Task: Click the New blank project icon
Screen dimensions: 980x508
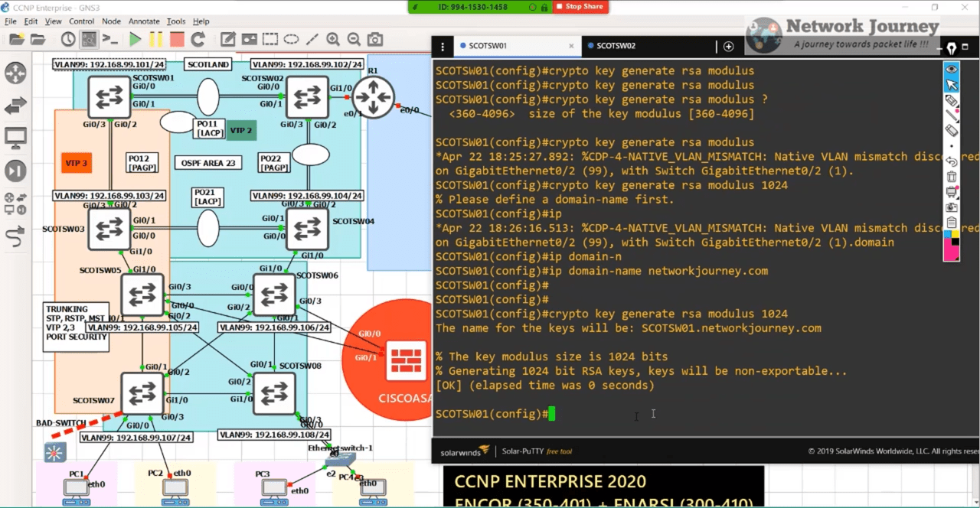Action: [16, 39]
